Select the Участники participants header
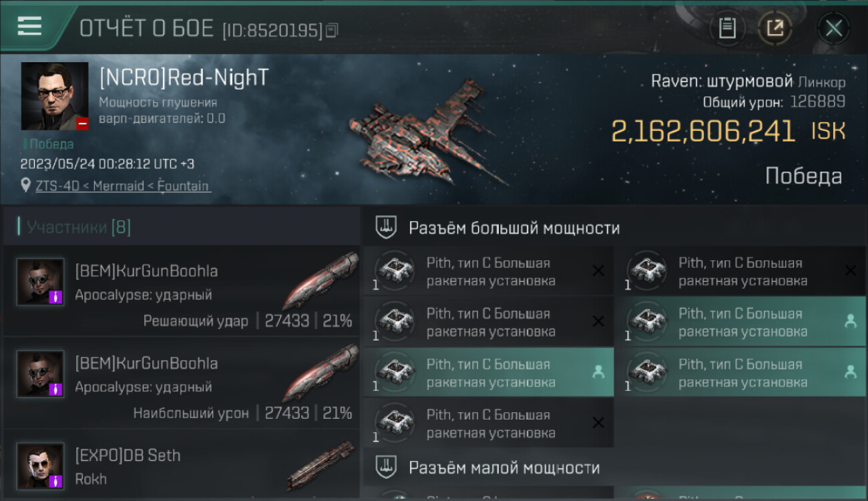Screen dimensions: 868x501 [79, 227]
